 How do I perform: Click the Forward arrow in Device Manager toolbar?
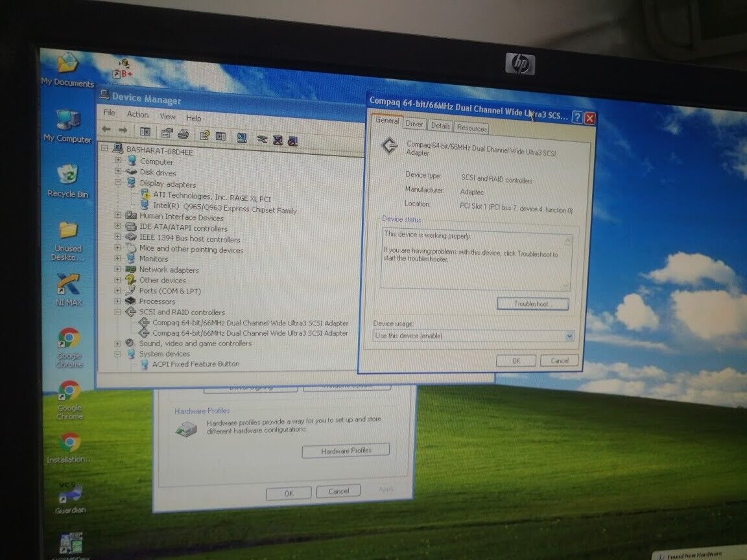click(123, 130)
